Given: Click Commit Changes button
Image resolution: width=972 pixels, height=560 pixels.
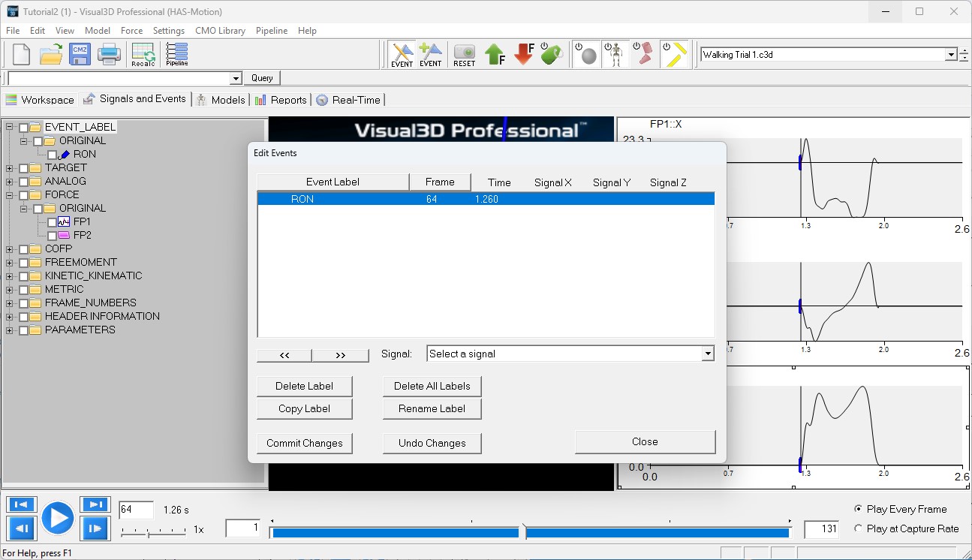Looking at the screenshot, I should tap(304, 443).
